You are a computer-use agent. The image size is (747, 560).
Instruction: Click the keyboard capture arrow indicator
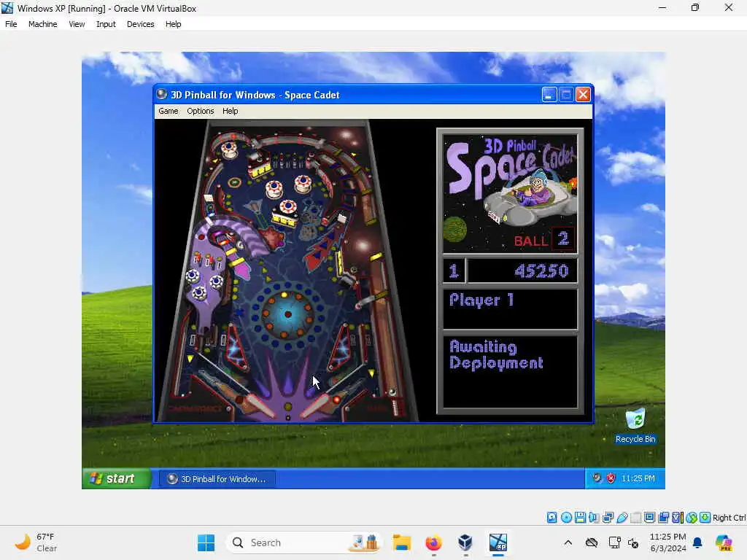click(705, 518)
